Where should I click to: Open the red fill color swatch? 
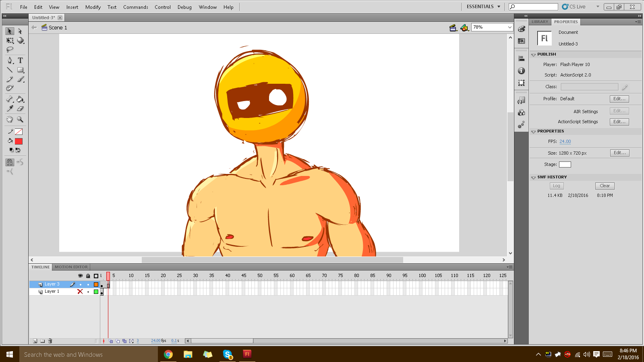[19, 141]
